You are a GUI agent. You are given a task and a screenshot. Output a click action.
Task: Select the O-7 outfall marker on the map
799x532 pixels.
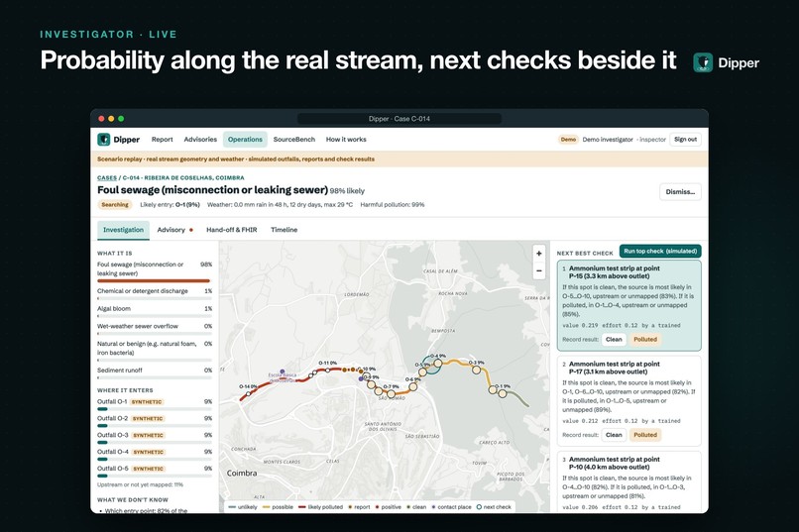(392, 393)
